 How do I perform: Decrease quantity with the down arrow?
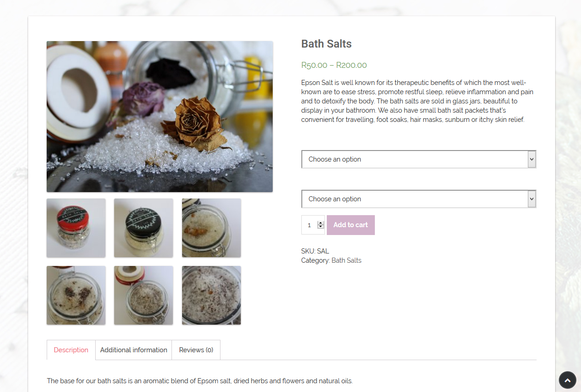tap(321, 227)
